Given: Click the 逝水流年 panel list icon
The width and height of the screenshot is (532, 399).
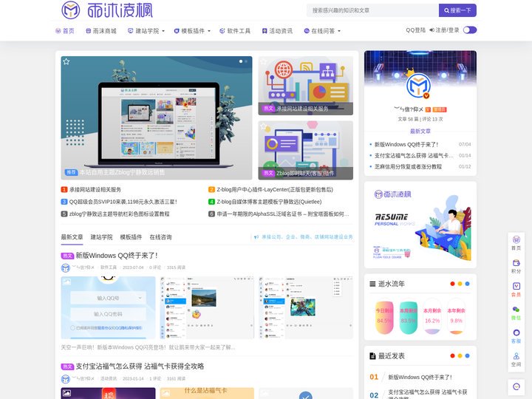Looking at the screenshot, I should coord(372,284).
